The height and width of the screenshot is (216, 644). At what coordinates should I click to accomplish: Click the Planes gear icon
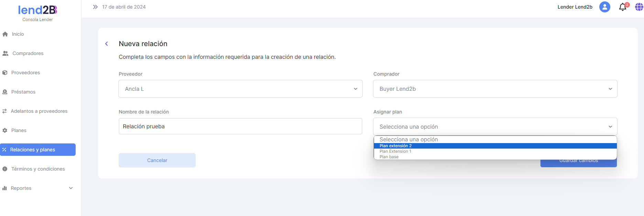pos(5,130)
